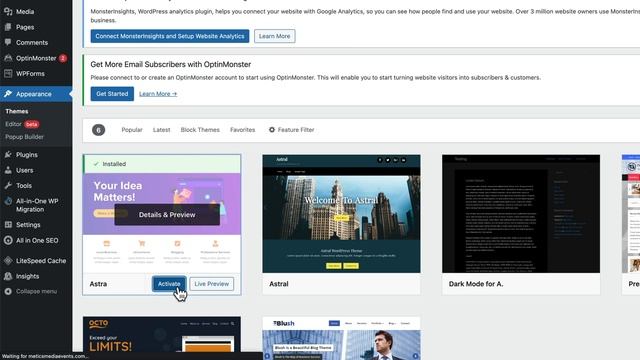Click the Insights sidebar icon
This screenshot has width=640, height=360.
click(8, 276)
